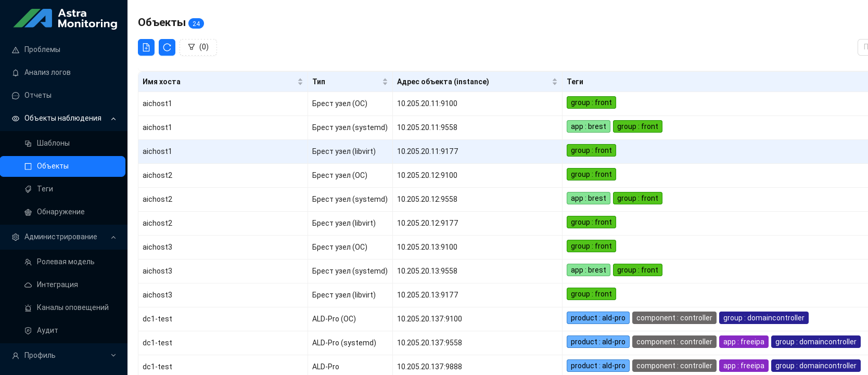Click the export file icon button
The height and width of the screenshot is (375, 868).
click(x=146, y=47)
